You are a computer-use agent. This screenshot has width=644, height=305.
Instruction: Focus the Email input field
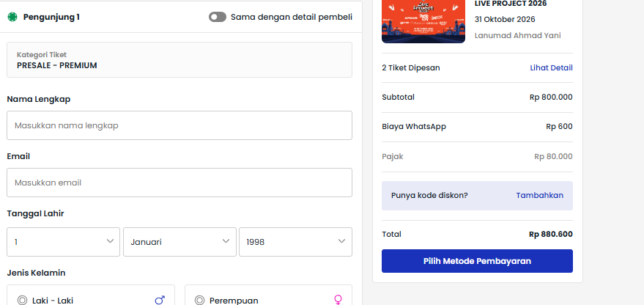pos(179,183)
